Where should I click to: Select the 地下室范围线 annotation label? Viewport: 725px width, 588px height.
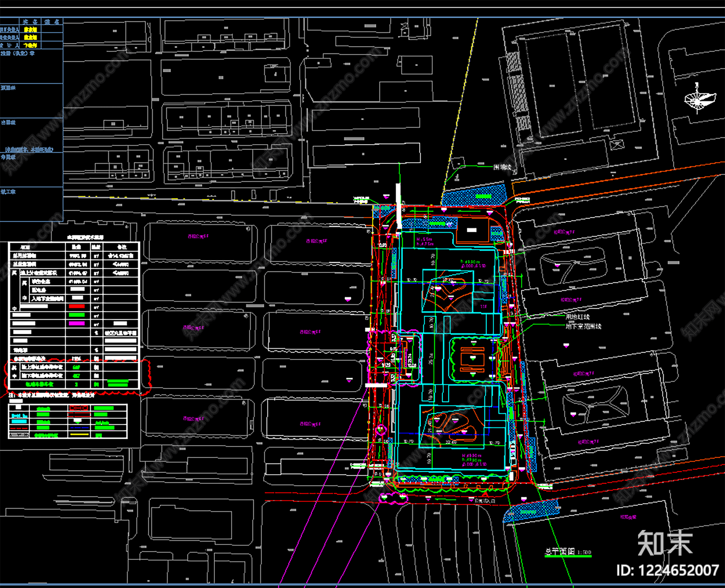pyautogui.click(x=584, y=326)
